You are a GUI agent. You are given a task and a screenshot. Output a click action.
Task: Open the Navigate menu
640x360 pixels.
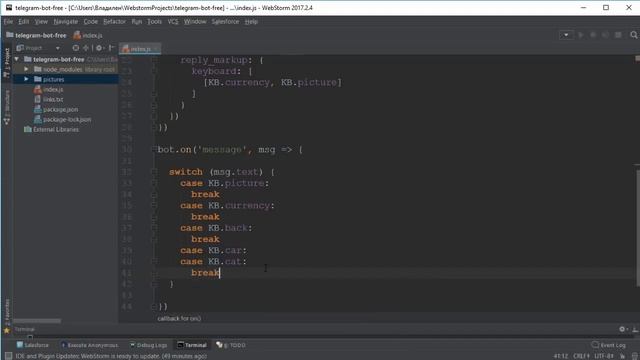(65, 22)
